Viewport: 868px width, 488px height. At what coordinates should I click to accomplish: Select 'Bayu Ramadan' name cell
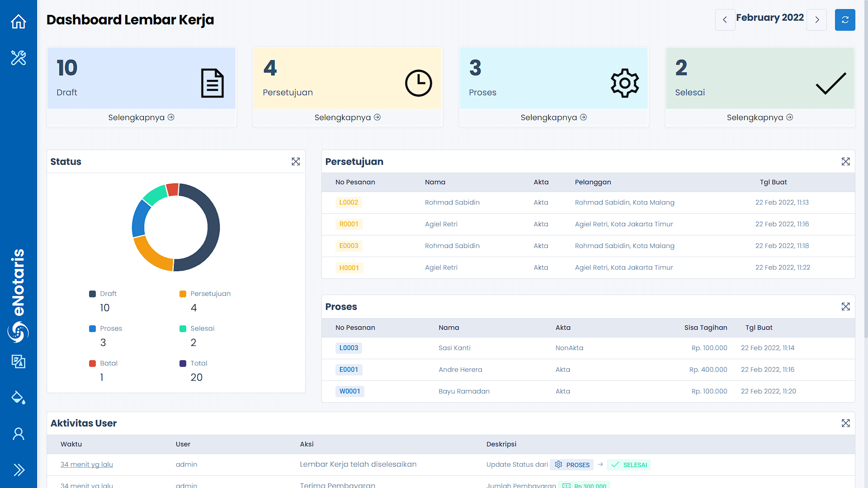(x=464, y=391)
